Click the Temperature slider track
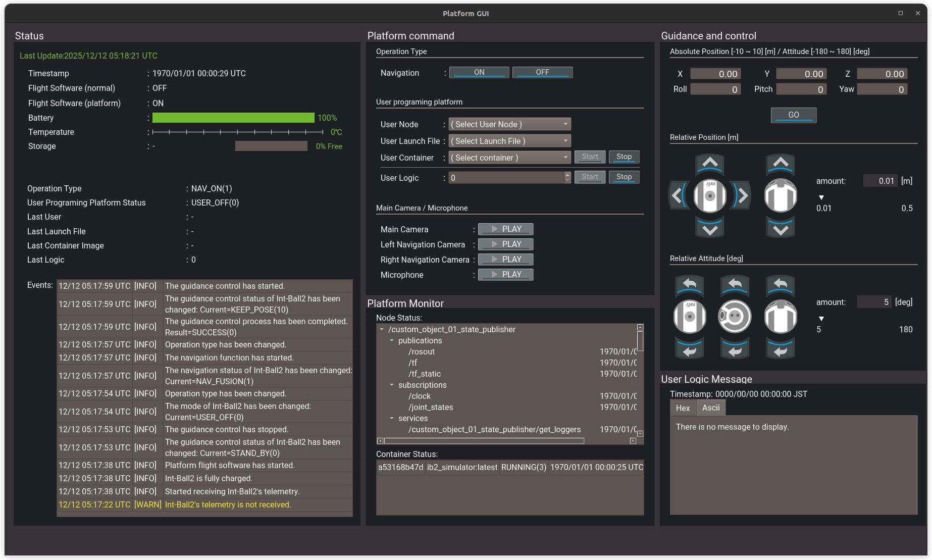The image size is (932, 560). pos(237,132)
